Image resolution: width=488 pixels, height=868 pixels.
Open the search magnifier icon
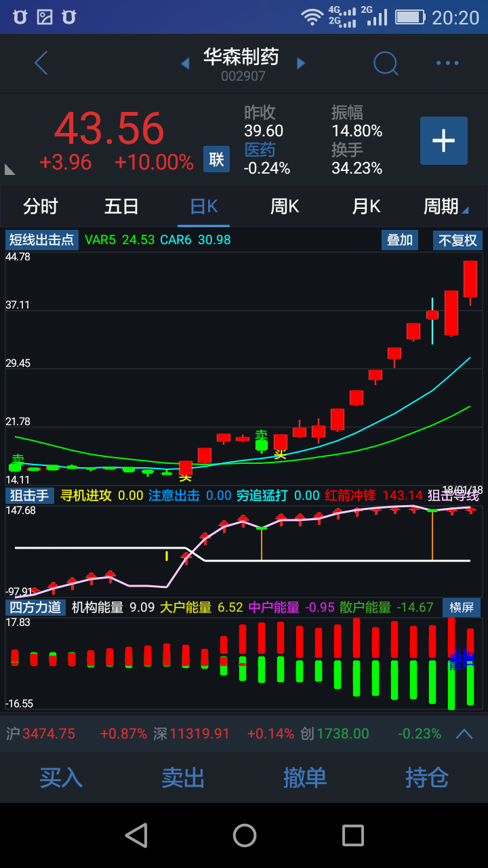pos(386,63)
